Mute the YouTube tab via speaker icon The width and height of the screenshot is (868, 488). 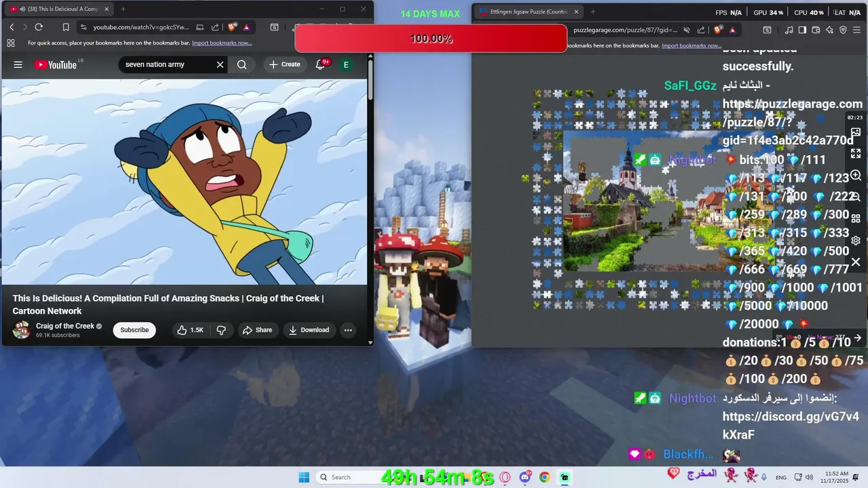pyautogui.click(x=22, y=9)
